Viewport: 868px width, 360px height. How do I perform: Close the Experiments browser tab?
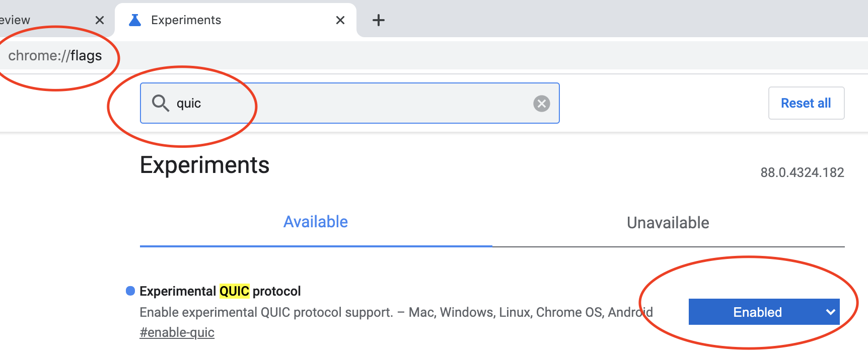(x=340, y=20)
